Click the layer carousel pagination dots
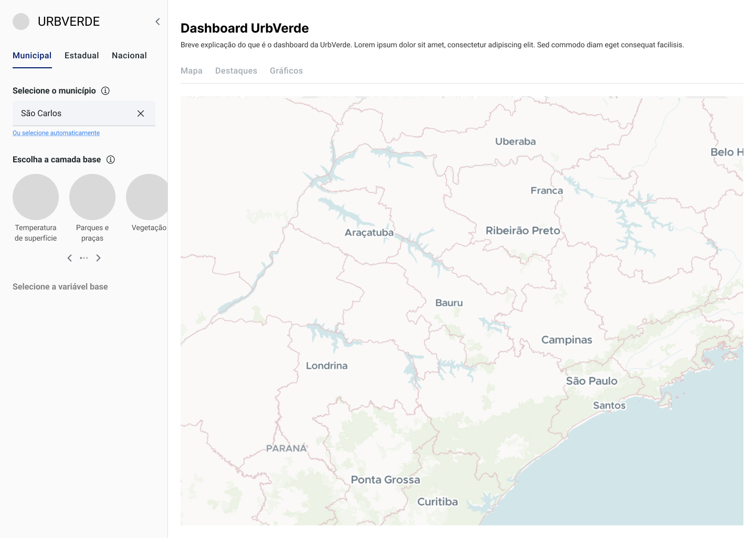Viewport: 756px width, 538px height. point(84,258)
